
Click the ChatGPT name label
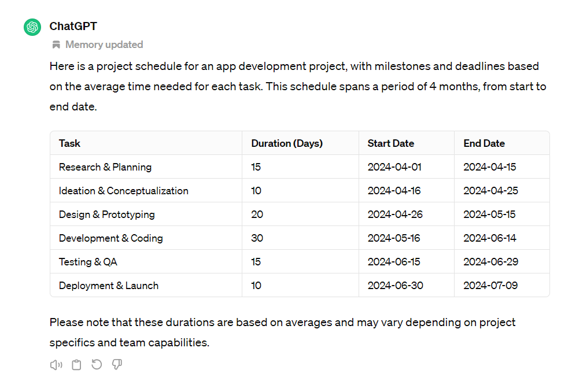tap(72, 26)
